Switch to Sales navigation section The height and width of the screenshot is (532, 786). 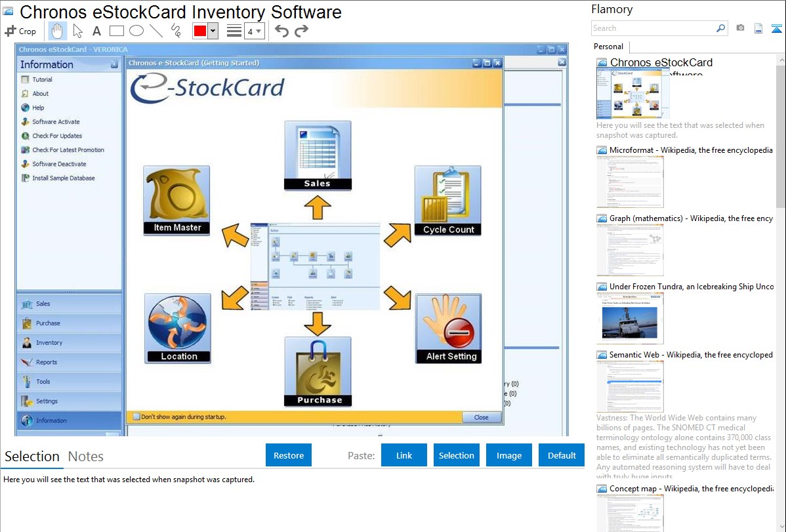[69, 304]
